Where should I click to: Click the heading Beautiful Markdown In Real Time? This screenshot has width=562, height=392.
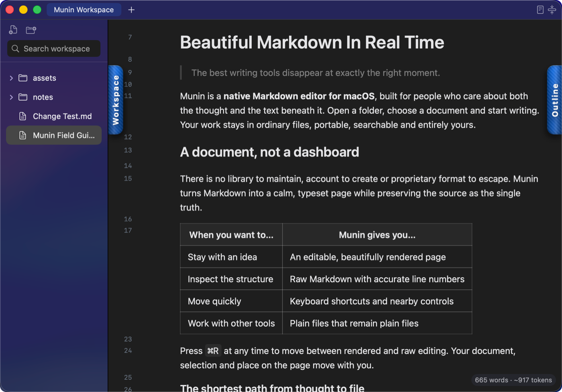pos(312,42)
